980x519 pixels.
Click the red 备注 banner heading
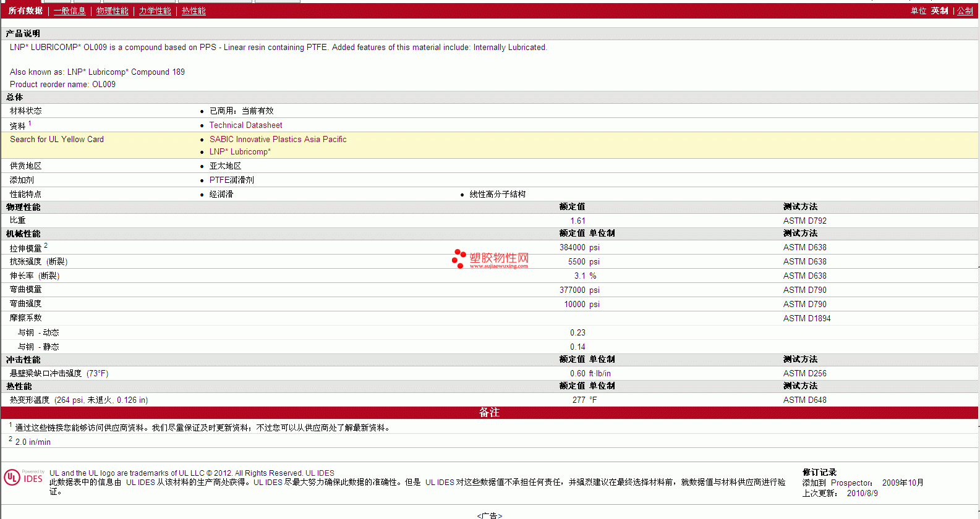[x=490, y=413]
